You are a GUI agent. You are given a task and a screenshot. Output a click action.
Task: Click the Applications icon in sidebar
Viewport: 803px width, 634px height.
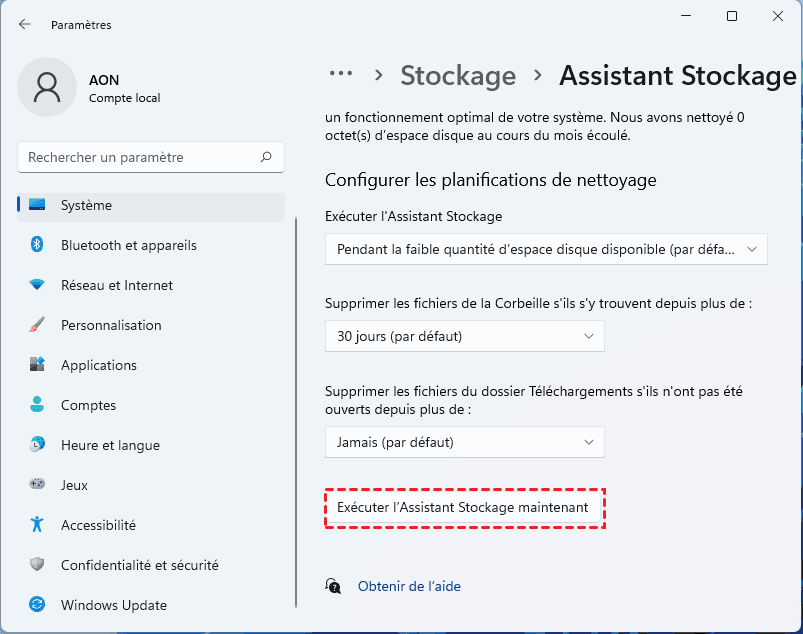(x=38, y=365)
